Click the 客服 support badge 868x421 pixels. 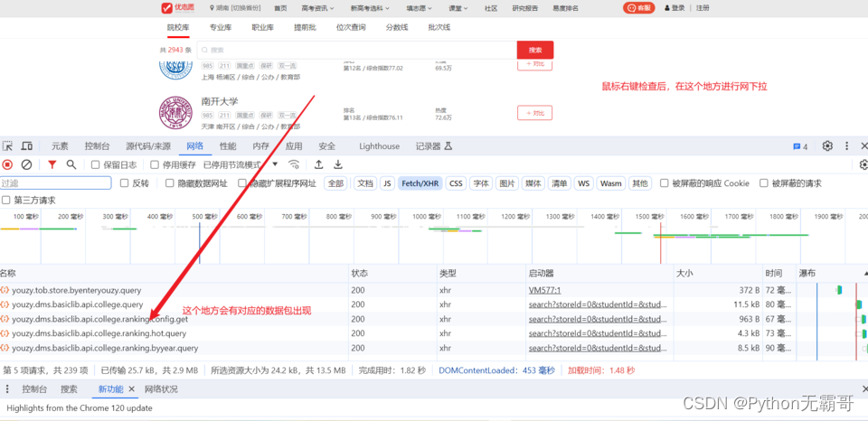click(639, 8)
